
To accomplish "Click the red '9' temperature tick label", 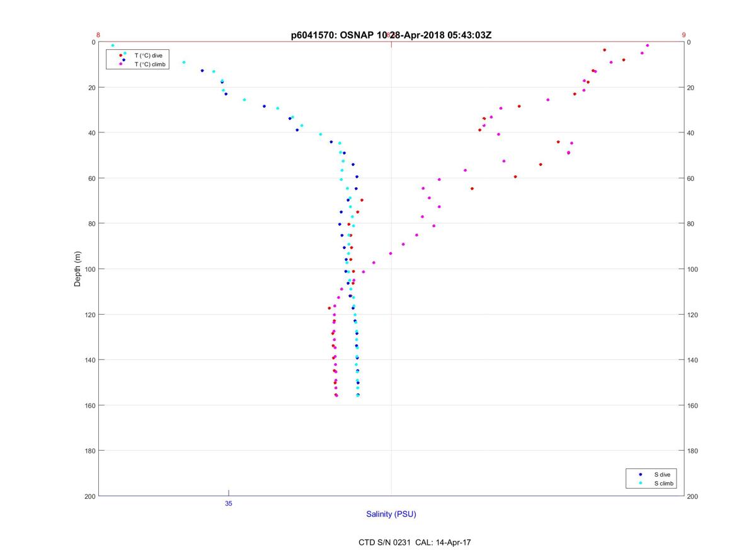I will 684,35.
